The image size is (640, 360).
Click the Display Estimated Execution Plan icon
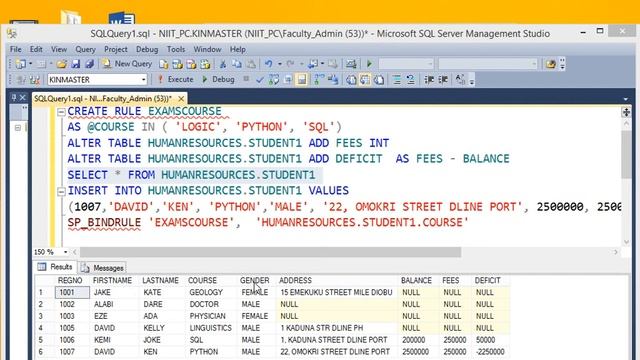(x=274, y=80)
